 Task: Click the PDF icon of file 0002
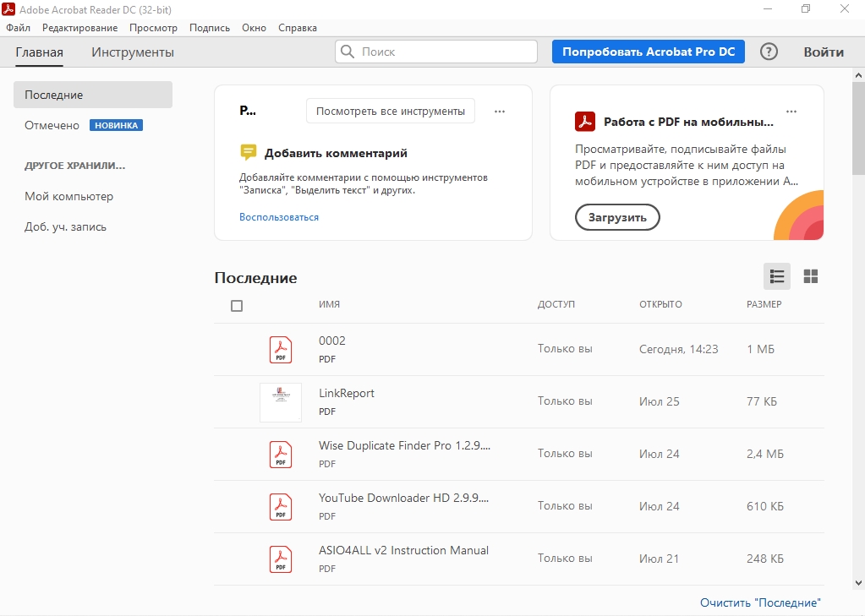(281, 349)
